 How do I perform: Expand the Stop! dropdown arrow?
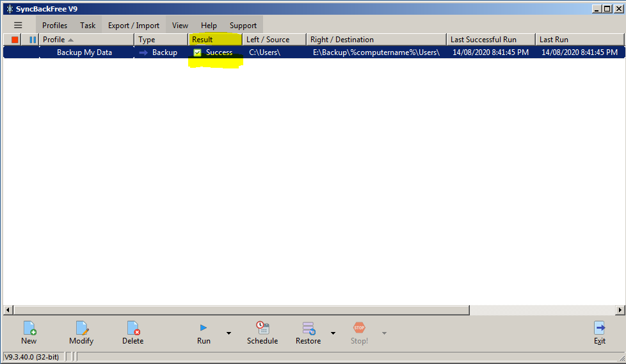click(384, 333)
